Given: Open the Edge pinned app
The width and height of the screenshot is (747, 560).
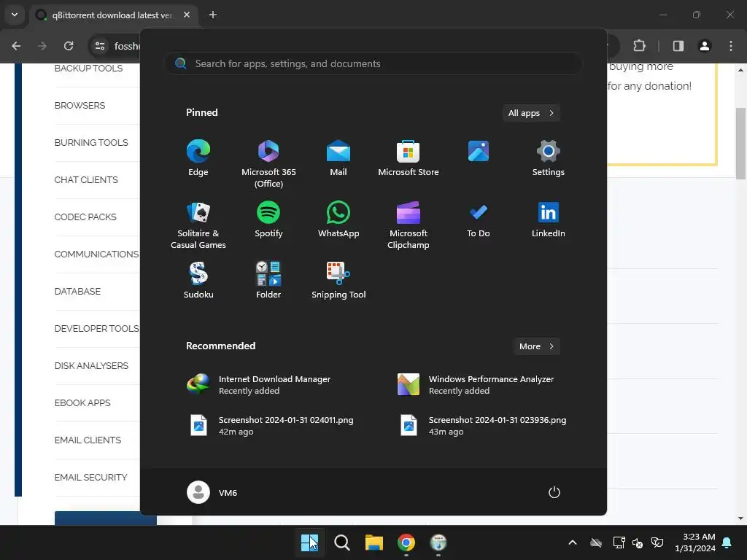Looking at the screenshot, I should 198,158.
